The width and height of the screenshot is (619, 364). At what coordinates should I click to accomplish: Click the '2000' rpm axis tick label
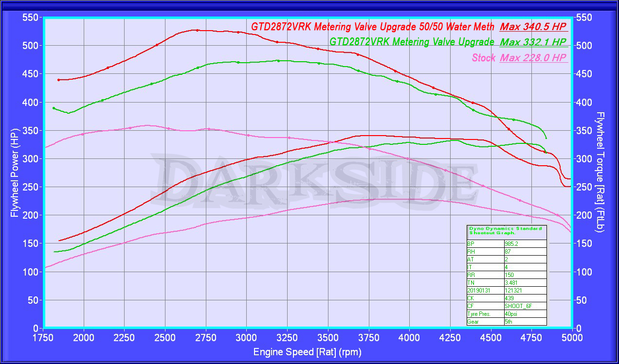pos(84,338)
